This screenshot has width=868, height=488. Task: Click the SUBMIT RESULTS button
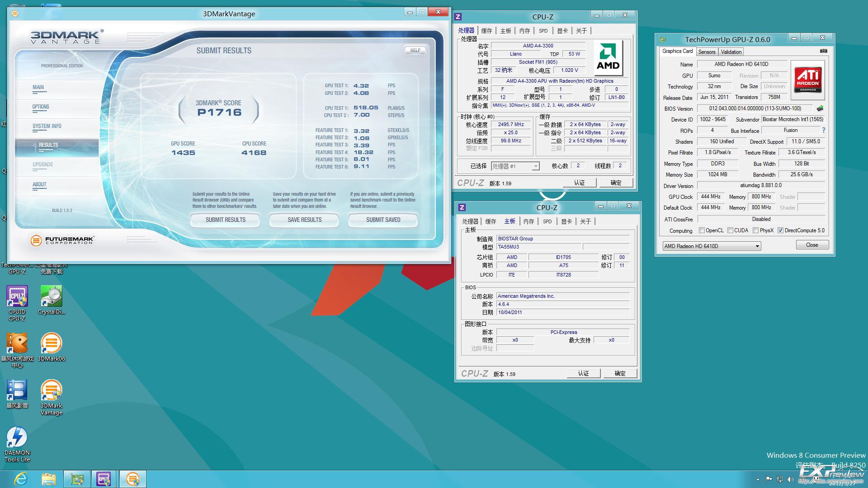click(x=225, y=220)
